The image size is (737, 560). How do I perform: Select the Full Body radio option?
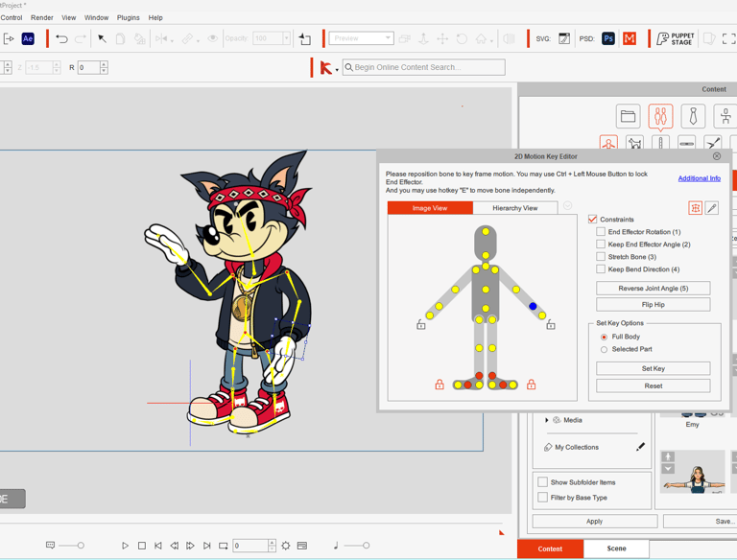pyautogui.click(x=604, y=337)
